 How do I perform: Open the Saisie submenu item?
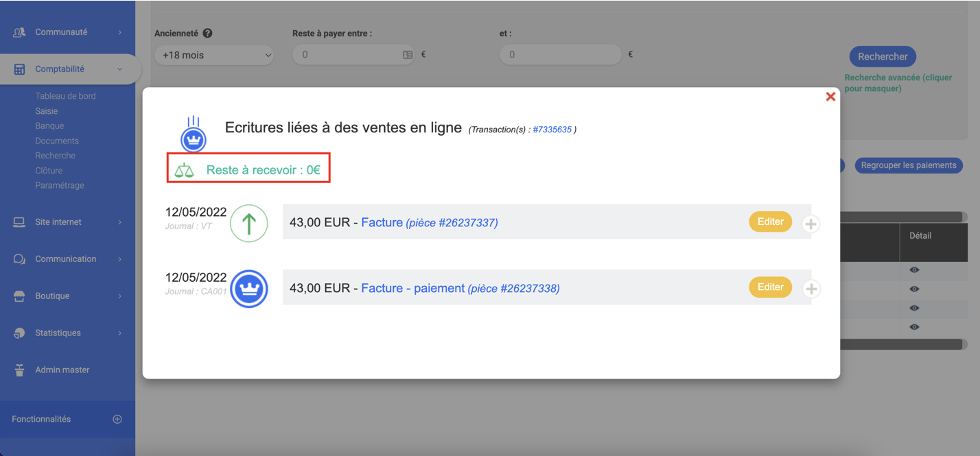point(47,111)
